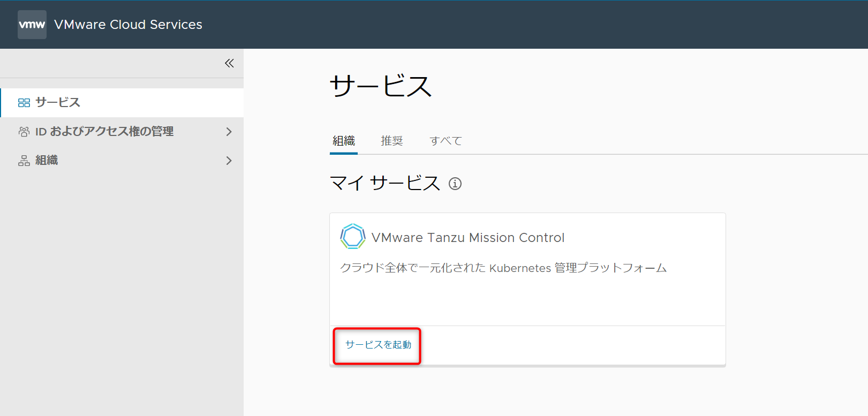Click the vmw logo in header
This screenshot has height=416, width=868.
click(x=32, y=25)
